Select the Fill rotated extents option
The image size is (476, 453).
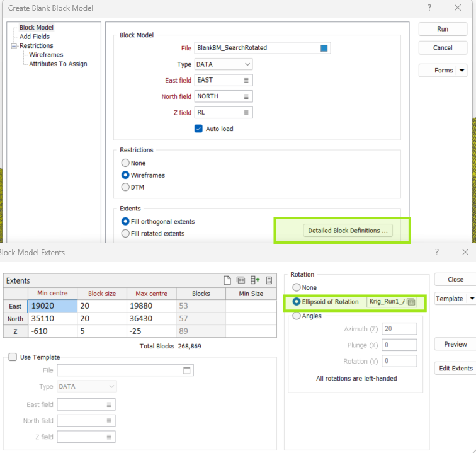pyautogui.click(x=126, y=234)
